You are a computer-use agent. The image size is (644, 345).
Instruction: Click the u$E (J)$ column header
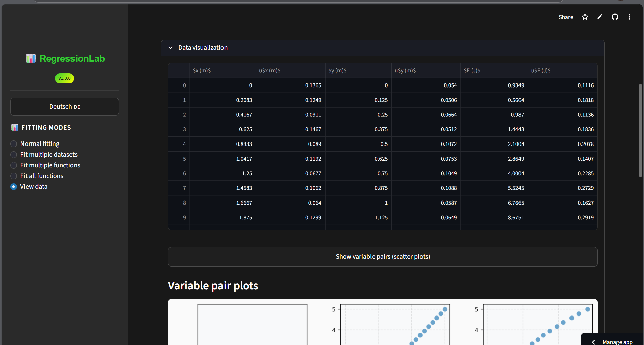563,70
